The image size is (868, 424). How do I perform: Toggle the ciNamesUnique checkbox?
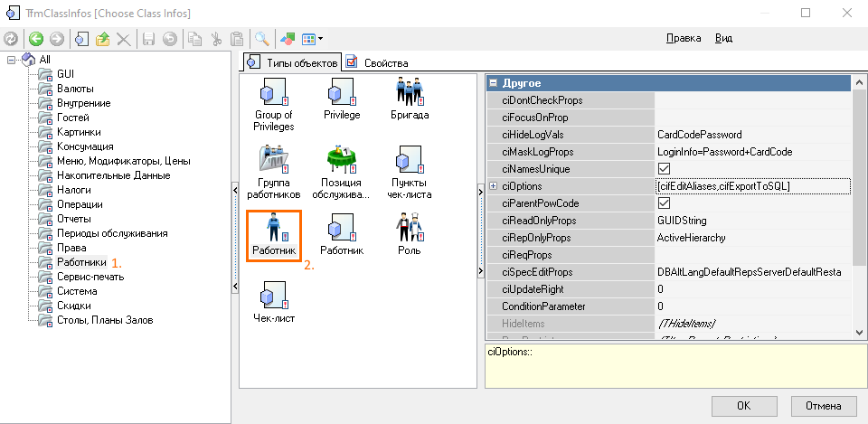pyautogui.click(x=664, y=169)
